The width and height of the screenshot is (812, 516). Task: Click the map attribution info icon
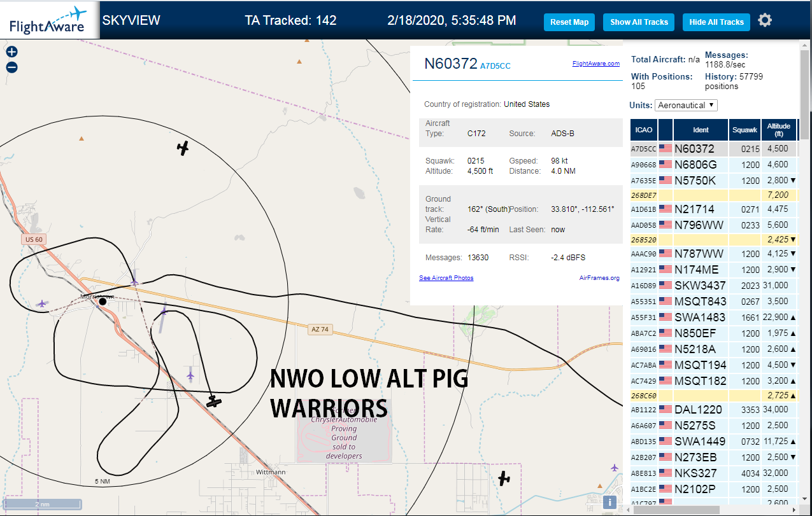(x=609, y=502)
